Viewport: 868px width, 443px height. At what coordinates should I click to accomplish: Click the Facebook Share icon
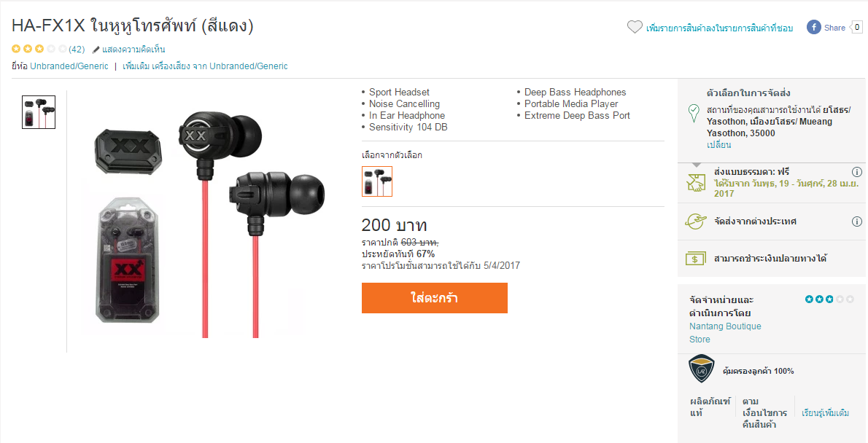[813, 27]
